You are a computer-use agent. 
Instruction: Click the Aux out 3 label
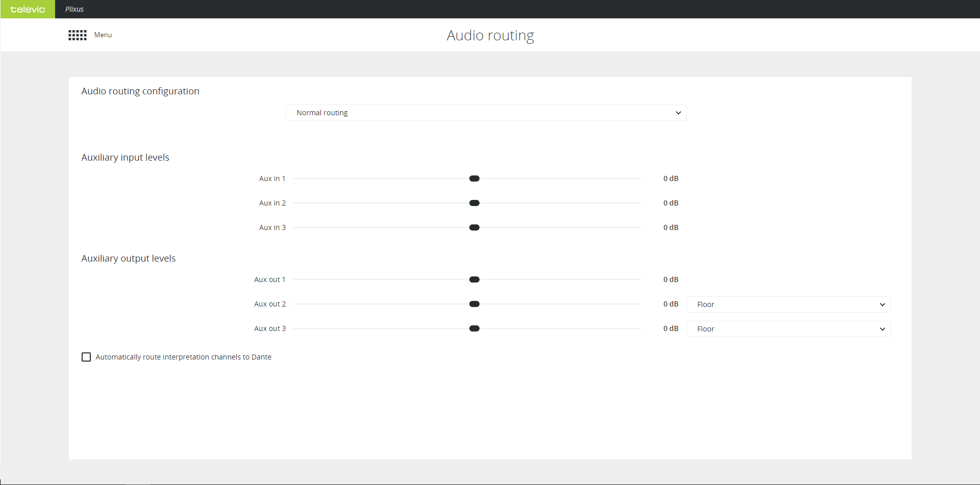270,328
